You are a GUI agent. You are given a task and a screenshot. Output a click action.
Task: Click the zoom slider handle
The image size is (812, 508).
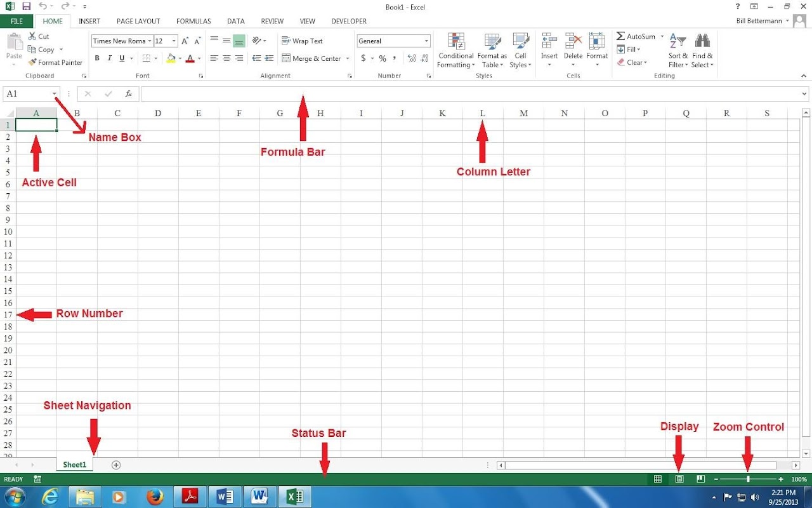click(x=749, y=479)
